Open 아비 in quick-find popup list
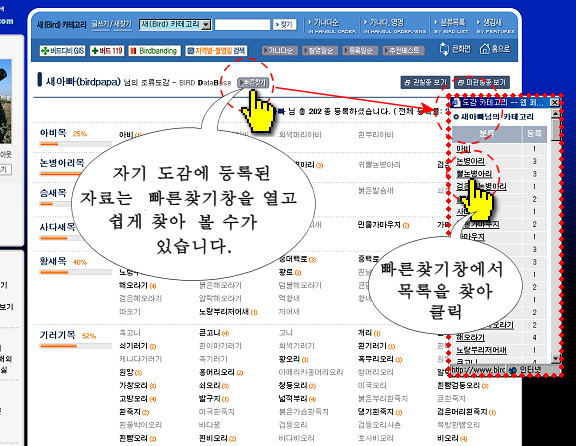This screenshot has width=576, height=446. (x=463, y=149)
